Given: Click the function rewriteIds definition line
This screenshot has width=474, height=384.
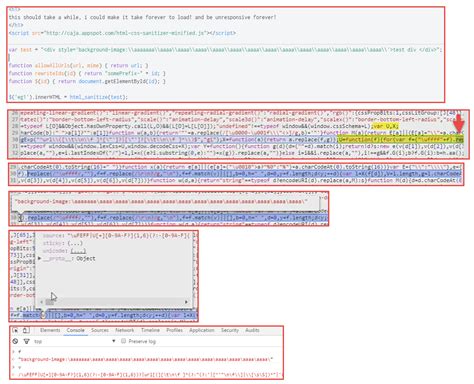Looking at the screenshot, I should click(87, 73).
